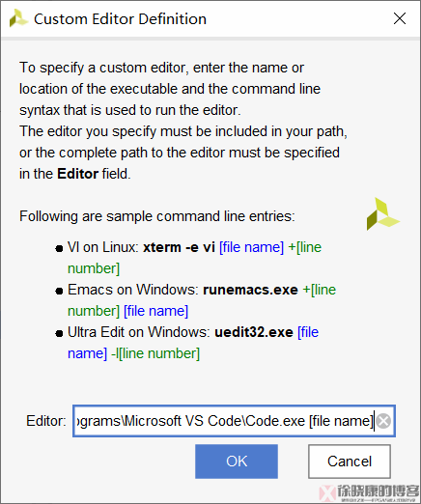Focus the Editor path input field
The width and height of the screenshot is (421, 504).
pyautogui.click(x=234, y=421)
